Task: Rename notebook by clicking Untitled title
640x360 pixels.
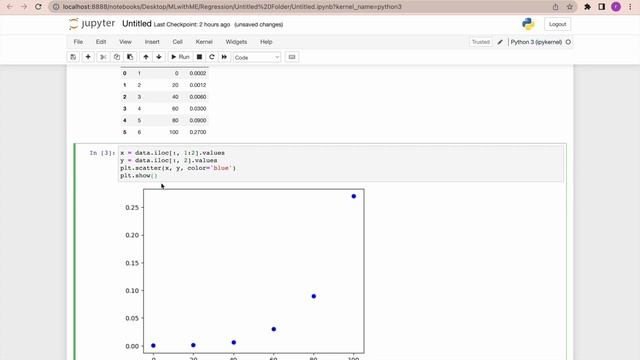Action: pyautogui.click(x=137, y=24)
